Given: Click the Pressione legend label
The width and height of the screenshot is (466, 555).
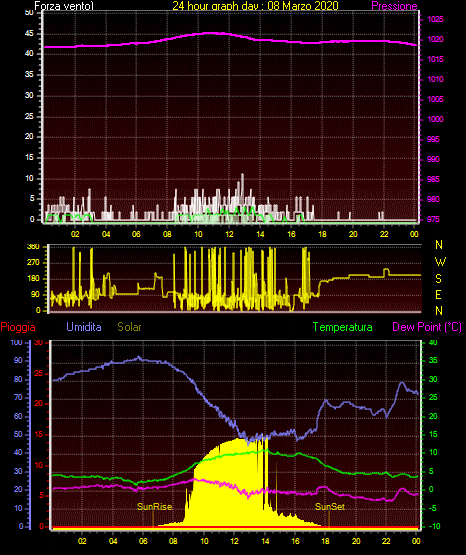Looking at the screenshot, I should click(x=394, y=6).
